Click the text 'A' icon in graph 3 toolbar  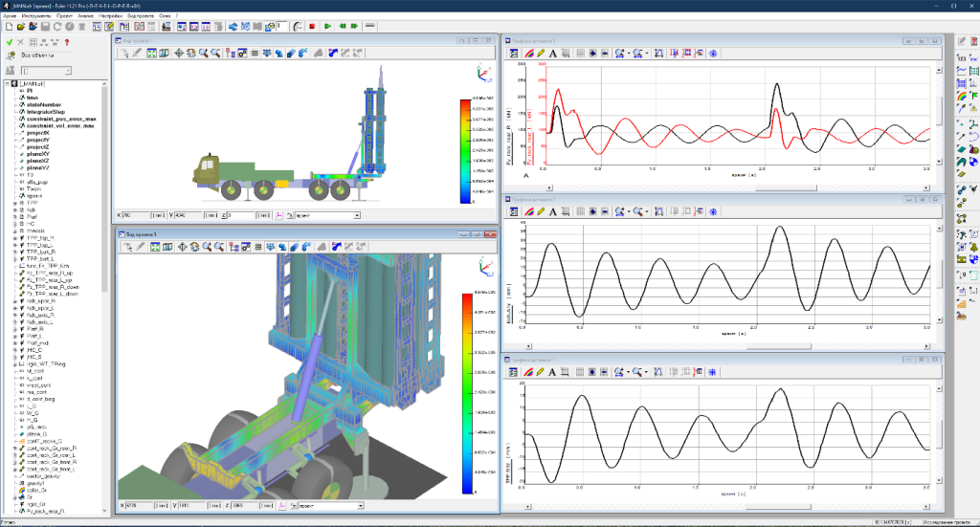(552, 371)
